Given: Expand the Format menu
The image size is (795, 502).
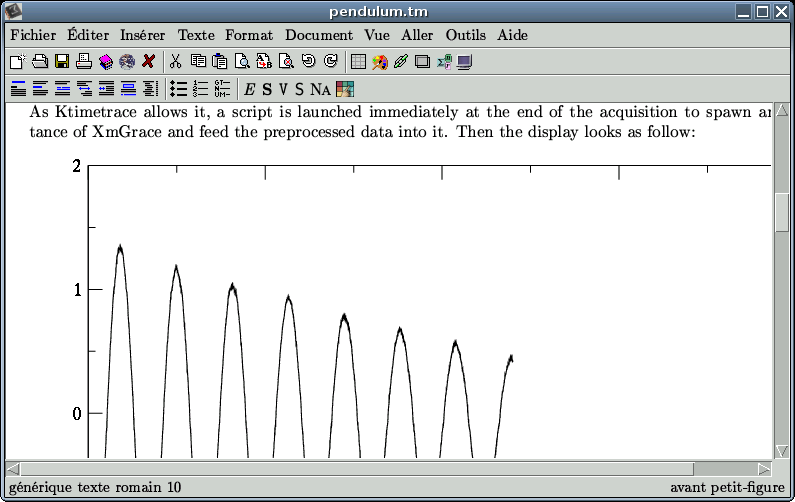Looking at the screenshot, I should (249, 35).
